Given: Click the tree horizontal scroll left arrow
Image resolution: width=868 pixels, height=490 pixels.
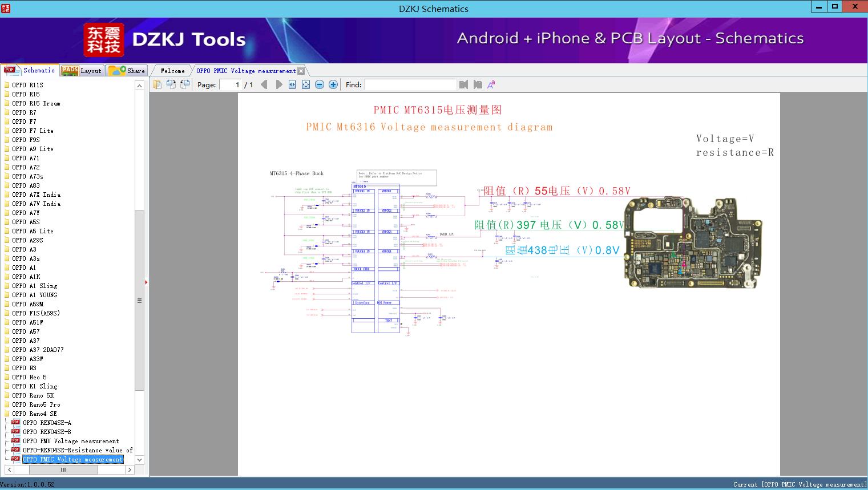Looking at the screenshot, I should click(x=9, y=469).
